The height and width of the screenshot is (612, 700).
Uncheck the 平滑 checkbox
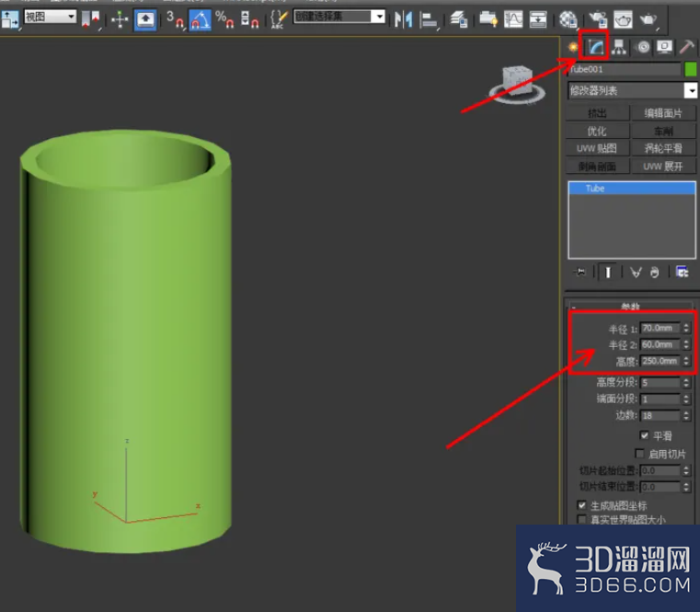click(x=644, y=435)
